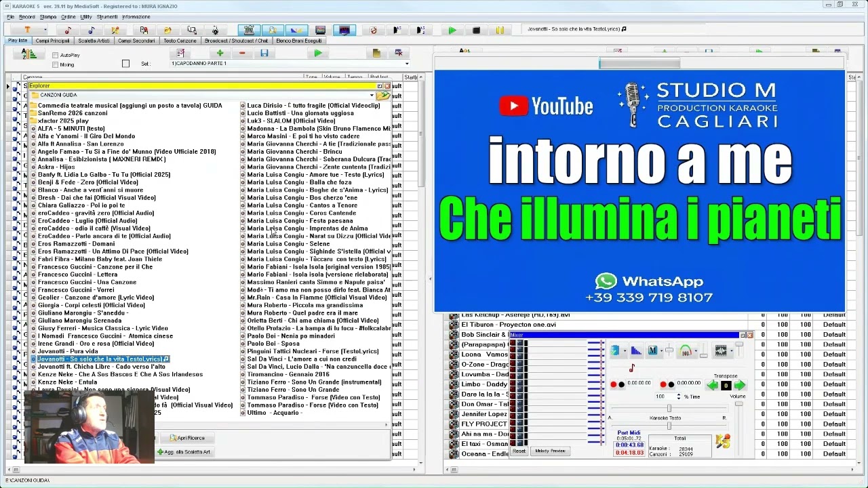
Task: Click the blue floppy disk save-set icon
Action: pos(264,53)
